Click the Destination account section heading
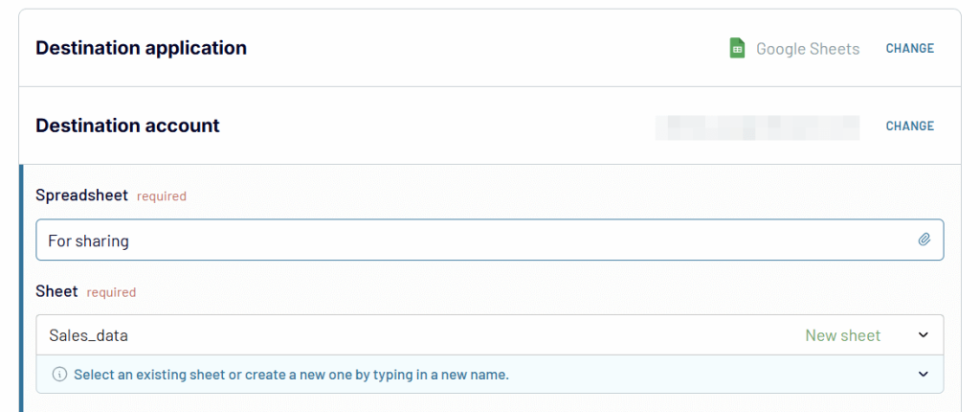 127,126
